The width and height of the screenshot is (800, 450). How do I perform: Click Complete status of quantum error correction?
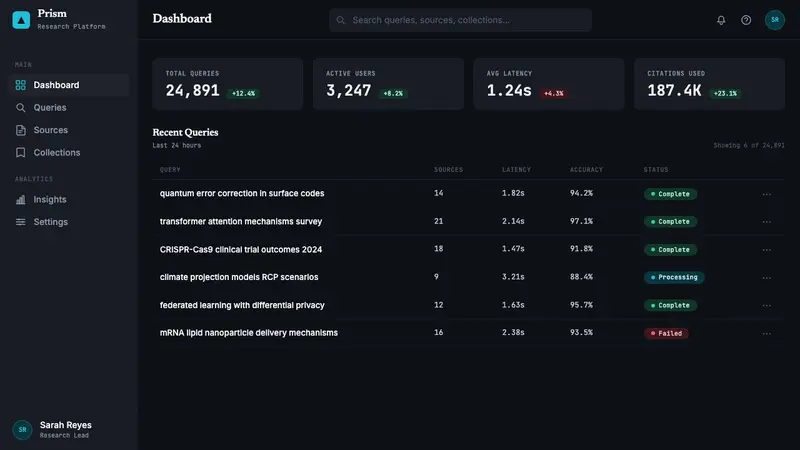[x=670, y=194]
